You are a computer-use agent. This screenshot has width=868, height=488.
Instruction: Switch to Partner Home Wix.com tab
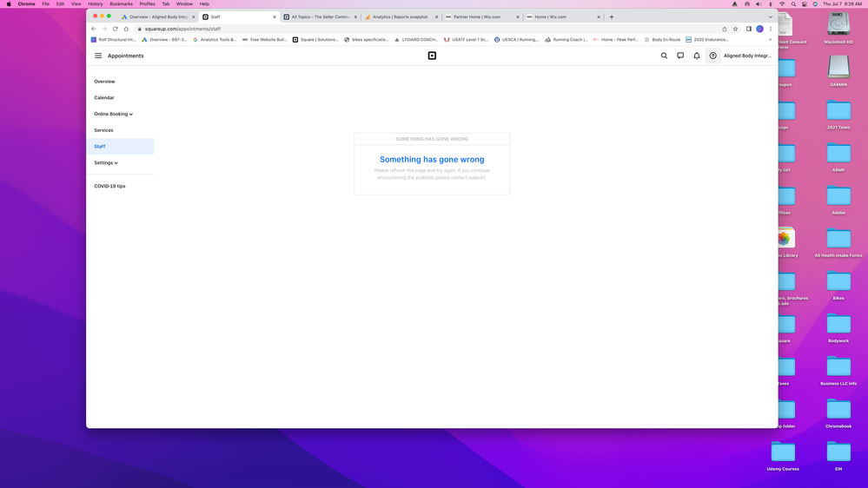click(x=481, y=16)
